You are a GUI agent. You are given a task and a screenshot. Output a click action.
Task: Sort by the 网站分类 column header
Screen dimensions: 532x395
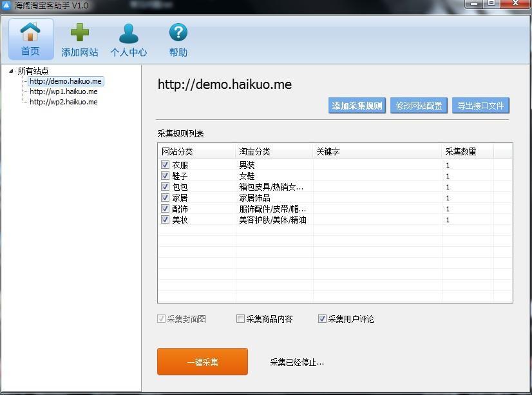pos(197,151)
